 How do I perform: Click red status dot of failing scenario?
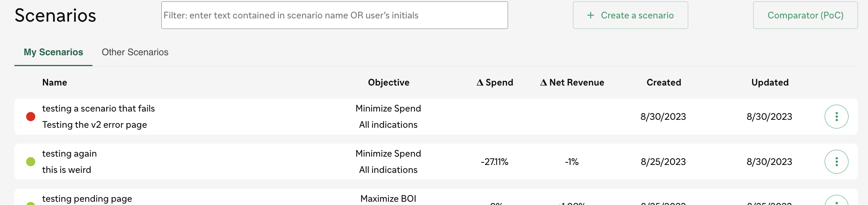[31, 117]
